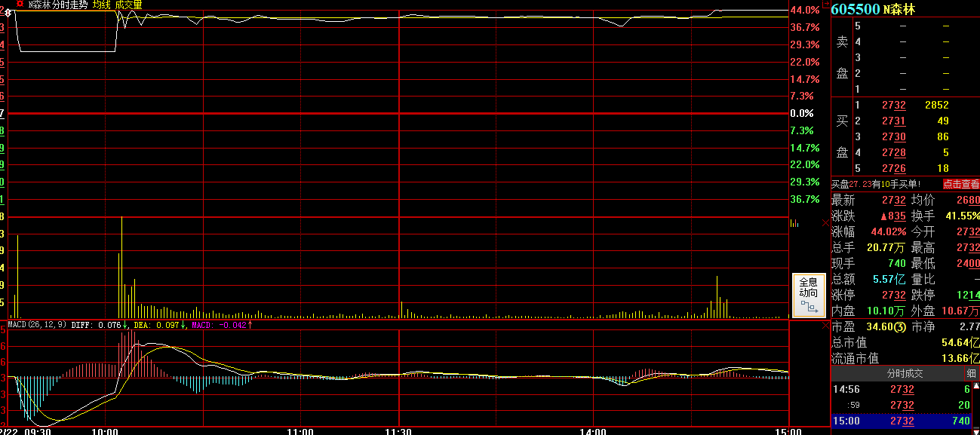The width and height of the screenshot is (980, 435).
Task: Click 现手 value 740
Action: point(897,264)
